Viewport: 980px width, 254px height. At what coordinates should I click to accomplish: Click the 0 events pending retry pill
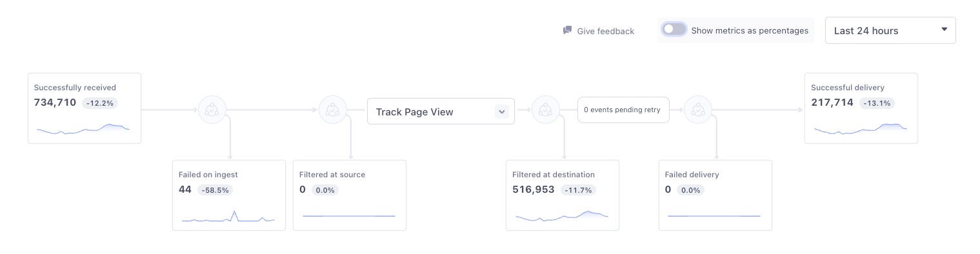(x=623, y=110)
